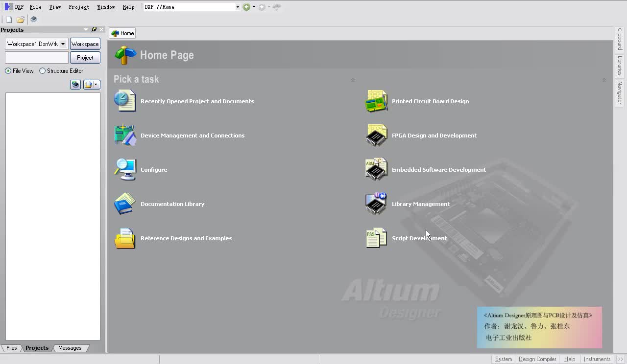Open the Script Development link
This screenshot has width=627, height=364.
(419, 238)
